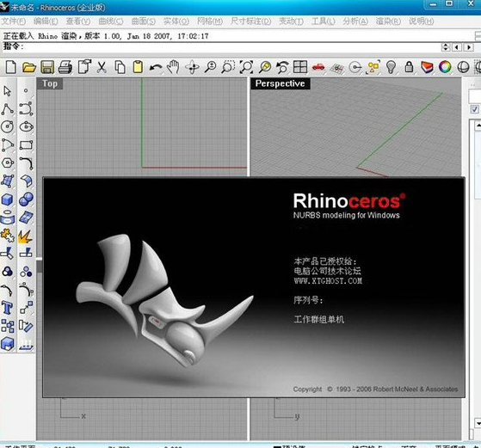Select the Fillet curve tool in the left toolbar
This screenshot has height=448, width=481.
tap(26, 163)
